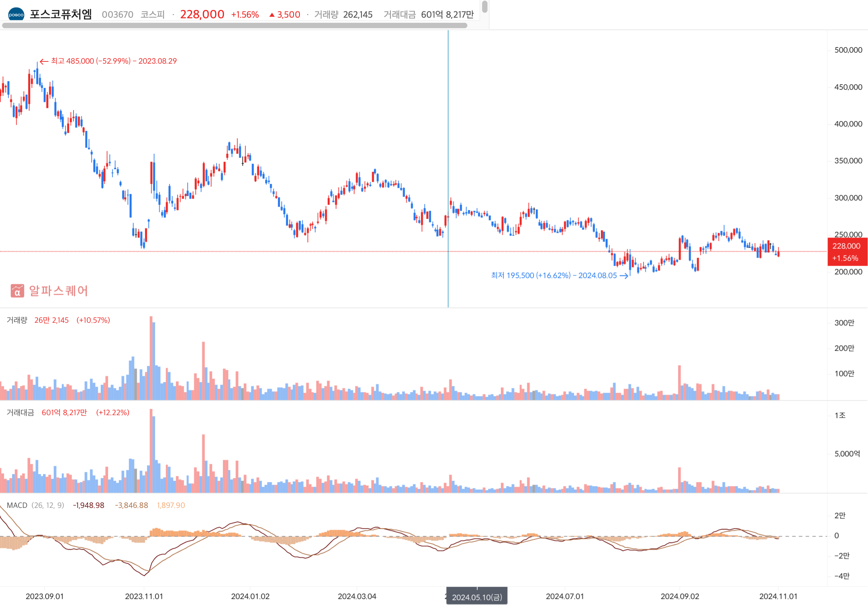Click the 거래량 volume panel label

coord(17,320)
